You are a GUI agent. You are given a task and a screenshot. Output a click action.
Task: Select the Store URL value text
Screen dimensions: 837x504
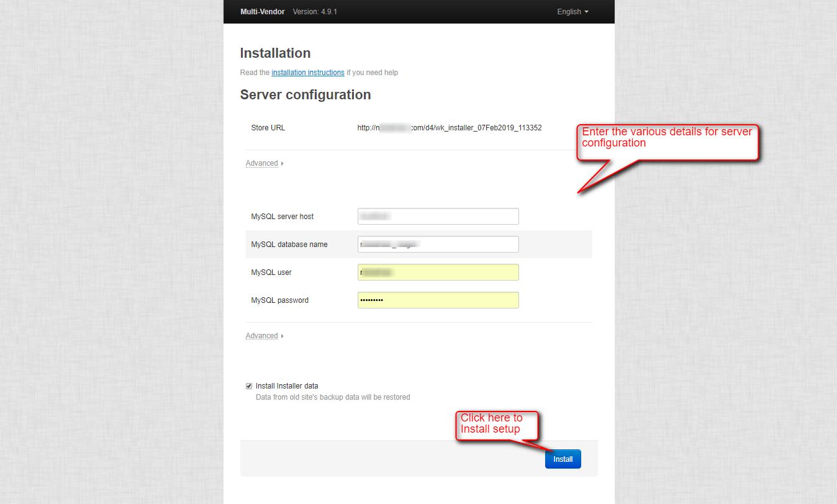coord(450,128)
